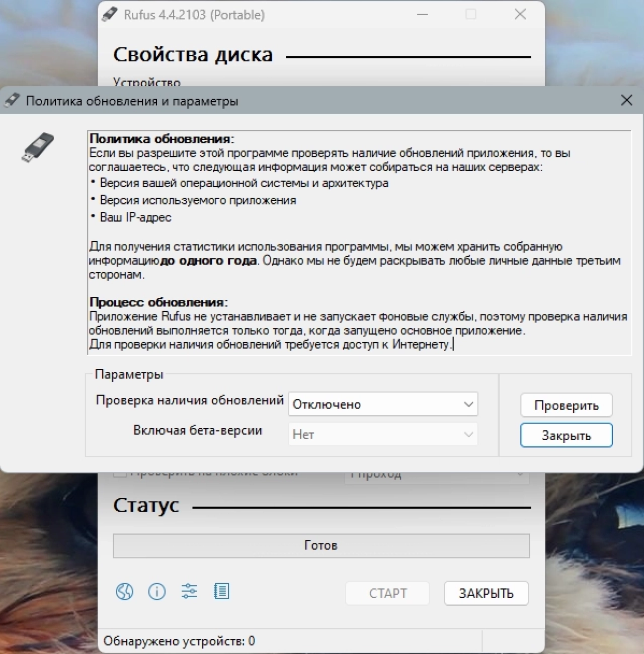Click the Готов status progress bar
This screenshot has width=644, height=654.
click(321, 546)
